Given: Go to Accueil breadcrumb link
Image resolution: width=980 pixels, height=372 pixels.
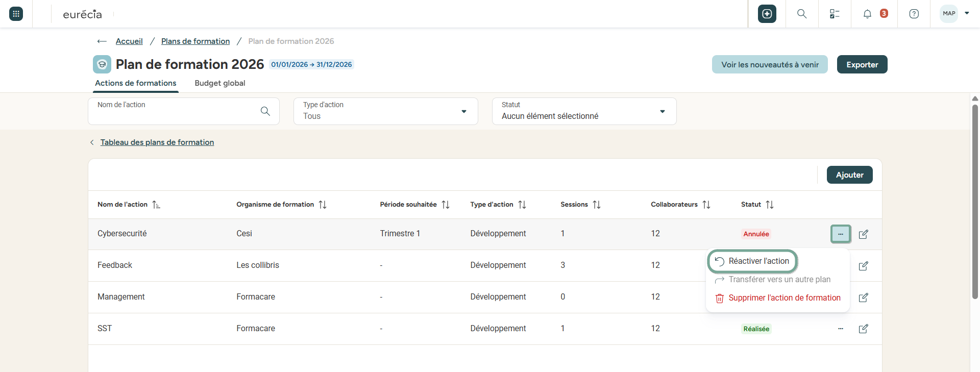Looking at the screenshot, I should coord(129,41).
